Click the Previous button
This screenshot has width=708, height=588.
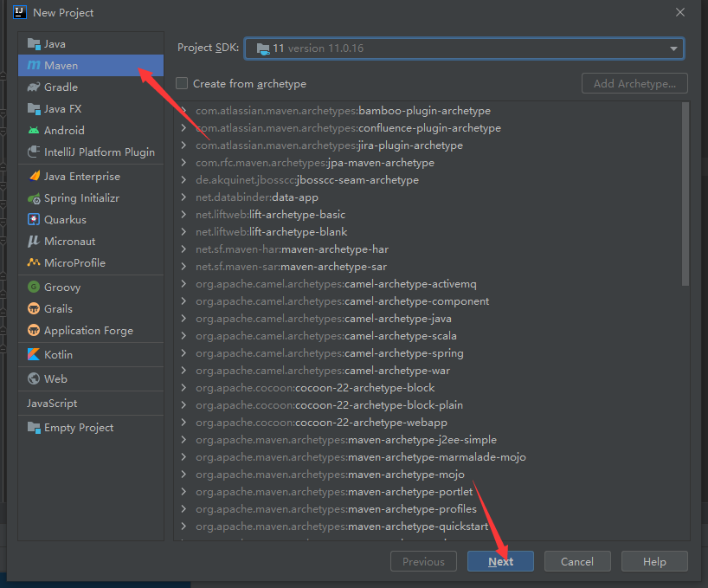tap(423, 561)
